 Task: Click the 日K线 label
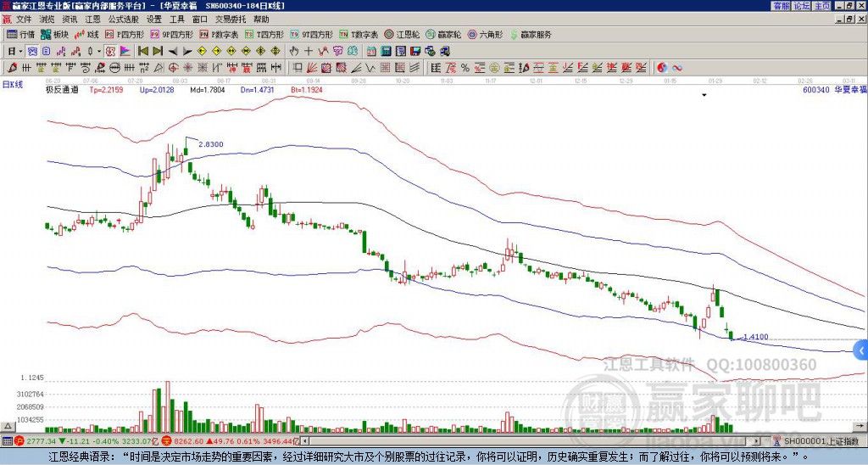click(12, 84)
